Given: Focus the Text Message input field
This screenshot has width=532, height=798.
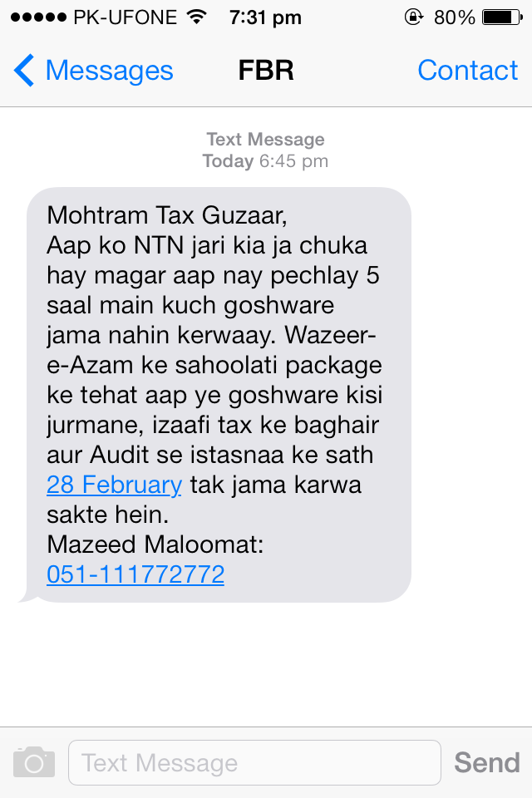Looking at the screenshot, I should click(x=254, y=762).
